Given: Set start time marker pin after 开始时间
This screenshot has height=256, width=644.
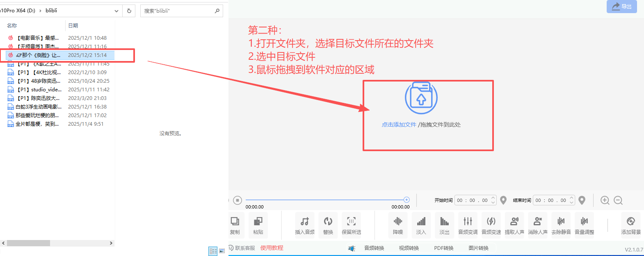Looking at the screenshot, I should [503, 200].
